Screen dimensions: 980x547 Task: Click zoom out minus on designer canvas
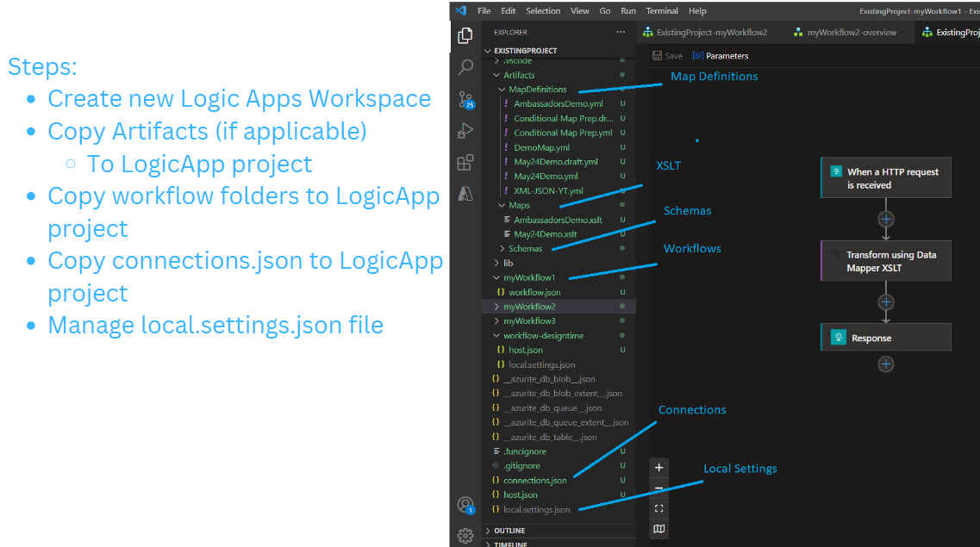[x=659, y=488]
